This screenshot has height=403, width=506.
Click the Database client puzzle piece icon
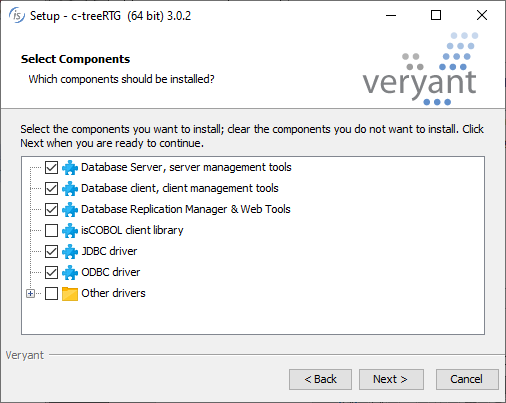tap(70, 188)
